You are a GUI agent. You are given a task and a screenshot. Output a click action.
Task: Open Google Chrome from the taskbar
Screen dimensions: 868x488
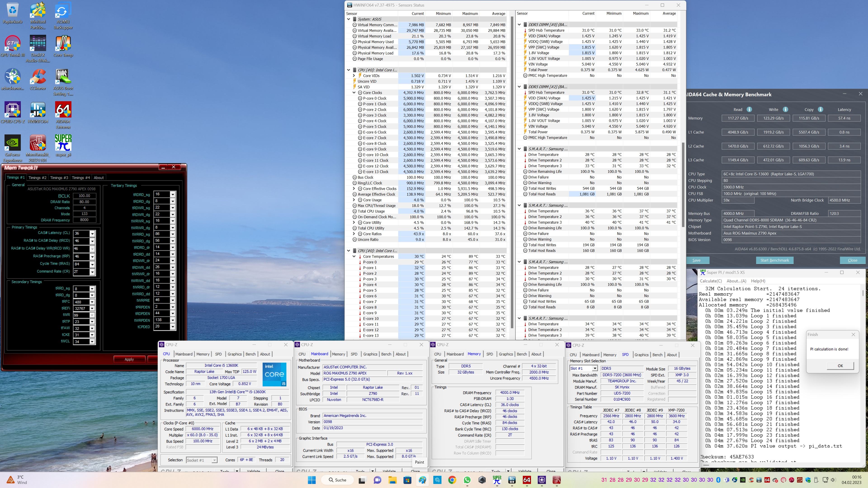pos(452,480)
